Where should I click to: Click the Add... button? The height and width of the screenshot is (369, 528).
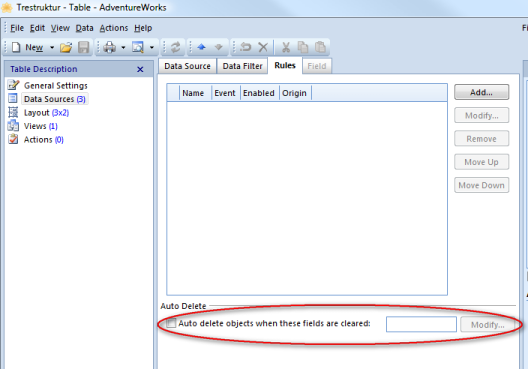pyautogui.click(x=481, y=92)
